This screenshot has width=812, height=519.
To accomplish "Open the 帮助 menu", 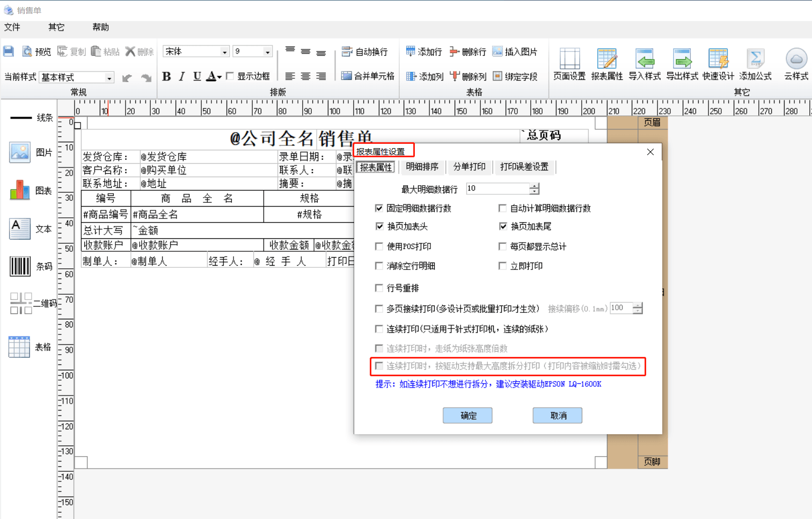I will (100, 27).
